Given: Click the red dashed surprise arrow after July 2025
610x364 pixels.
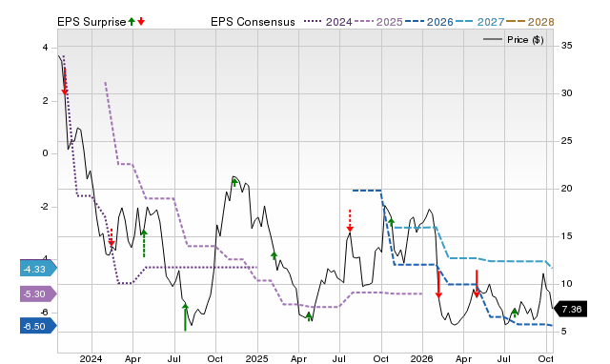Looking at the screenshot, I should [x=350, y=220].
